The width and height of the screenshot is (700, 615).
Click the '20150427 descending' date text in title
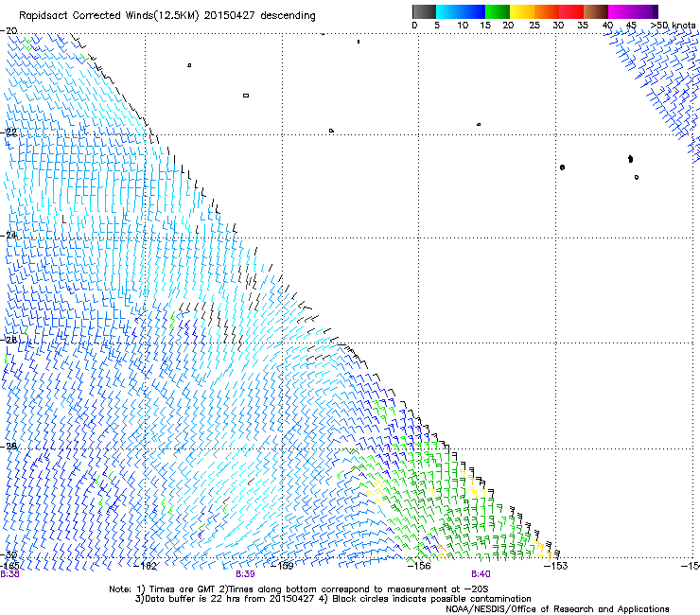tap(260, 16)
